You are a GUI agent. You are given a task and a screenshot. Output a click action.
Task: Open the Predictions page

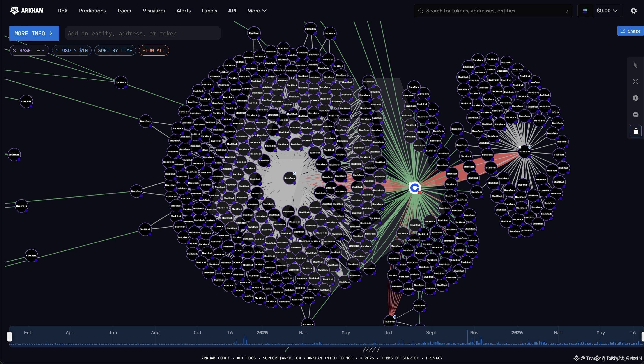92,10
